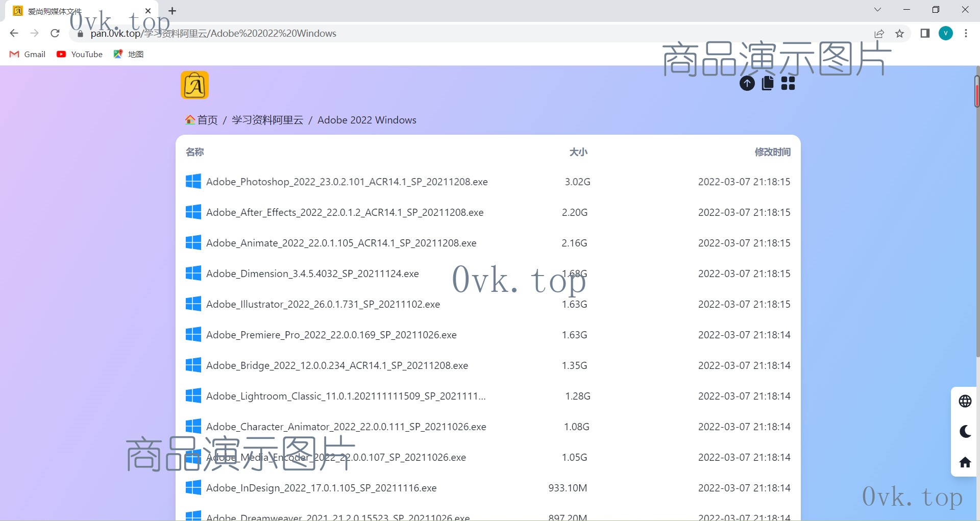Click Windows icon beside Photoshop file
980x521 pixels.
pos(193,181)
